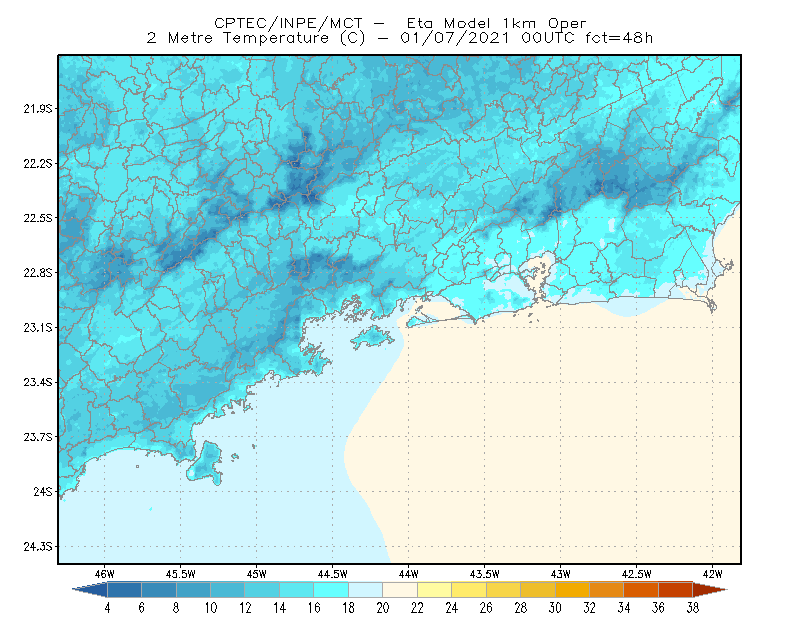Click the colorbar value label 38

[692, 608]
